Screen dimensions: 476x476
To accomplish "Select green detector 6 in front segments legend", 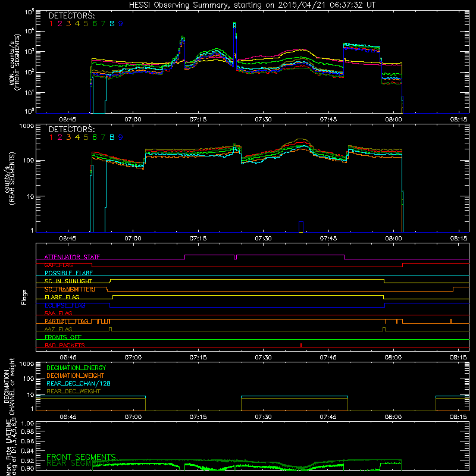I will click(x=95, y=24).
